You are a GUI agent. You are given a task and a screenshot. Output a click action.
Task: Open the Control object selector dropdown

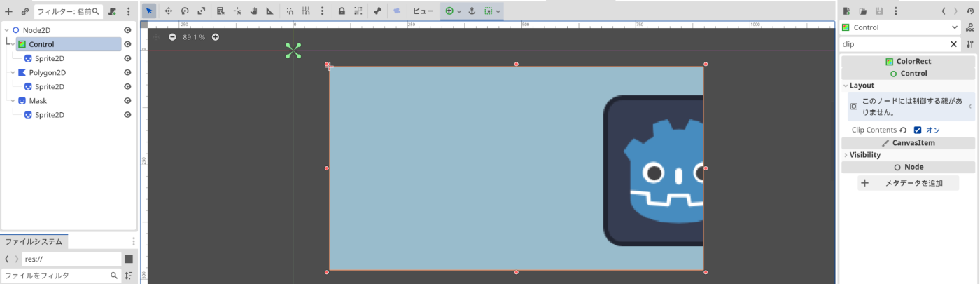(x=901, y=27)
